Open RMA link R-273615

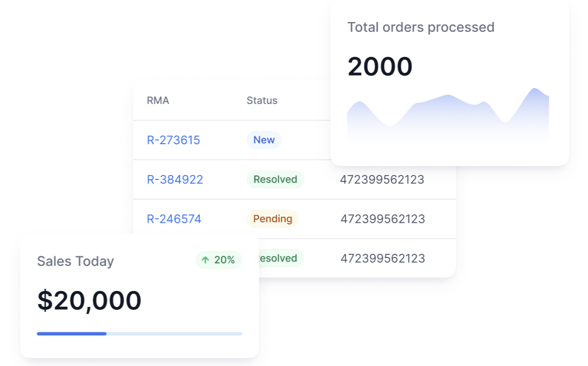tap(173, 140)
